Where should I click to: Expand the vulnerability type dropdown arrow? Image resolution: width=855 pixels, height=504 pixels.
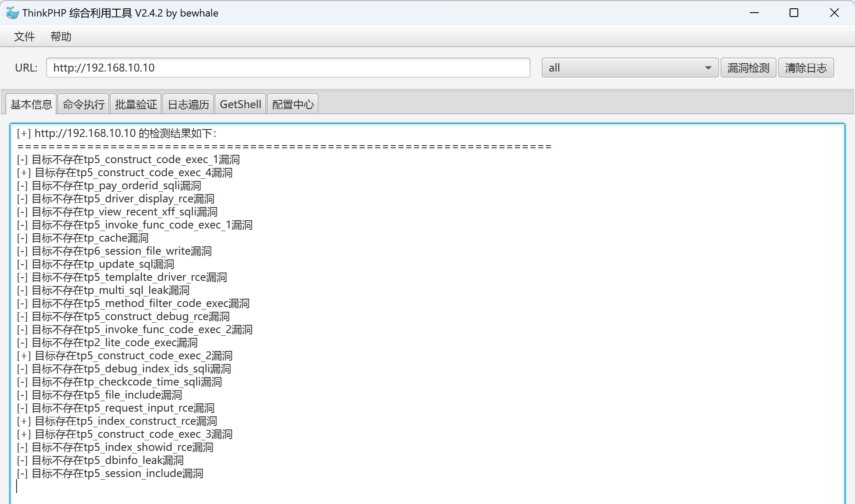pos(708,68)
